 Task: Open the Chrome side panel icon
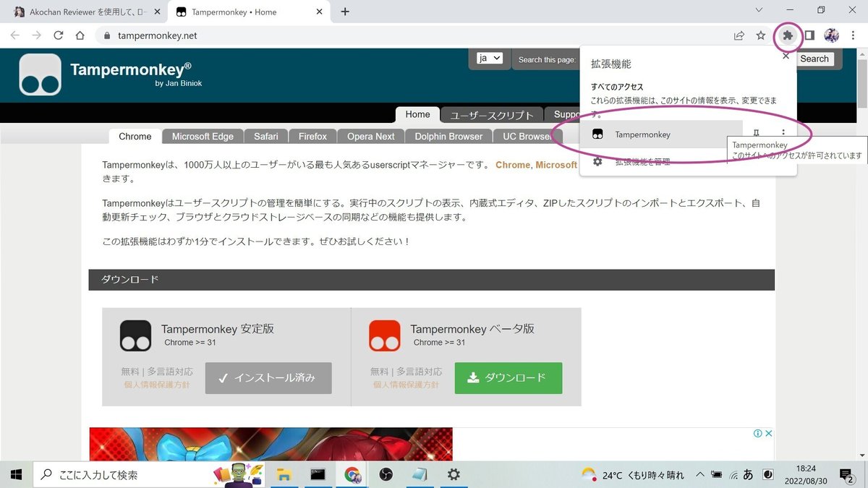[x=809, y=35]
